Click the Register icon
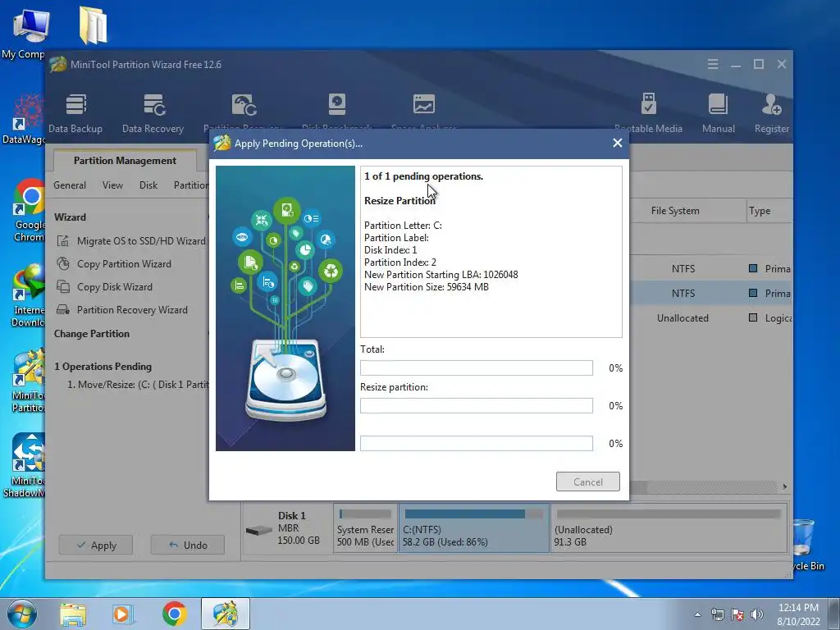Screen dimensions: 840x630 click(771, 113)
